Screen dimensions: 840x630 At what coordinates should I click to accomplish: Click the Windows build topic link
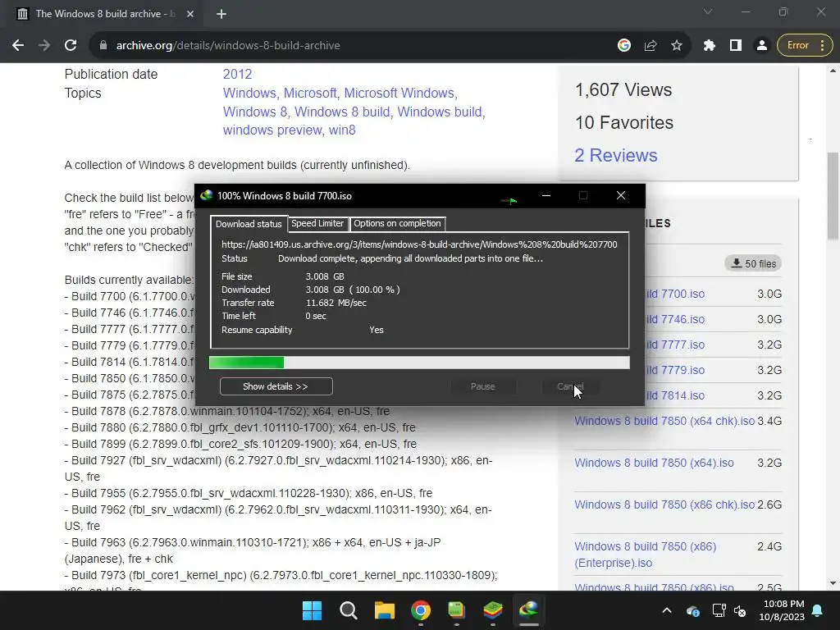click(x=440, y=112)
